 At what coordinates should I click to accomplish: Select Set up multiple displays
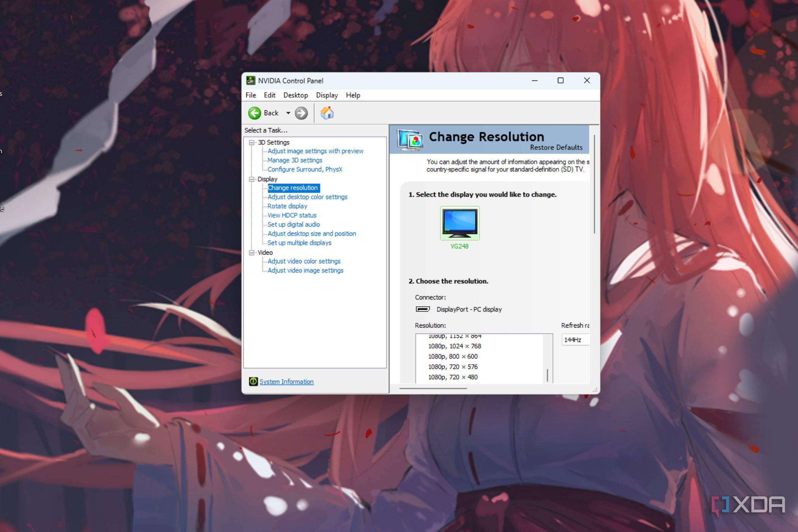pyautogui.click(x=299, y=243)
